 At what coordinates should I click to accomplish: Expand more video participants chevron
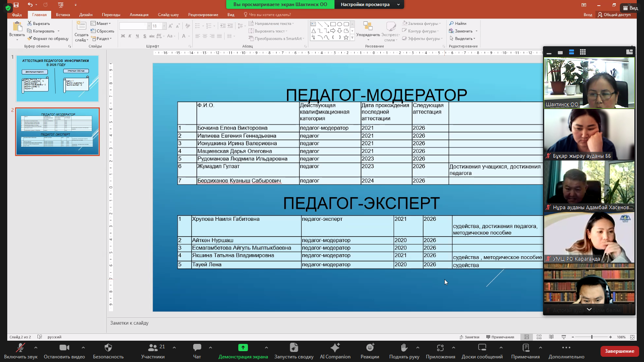pyautogui.click(x=589, y=309)
